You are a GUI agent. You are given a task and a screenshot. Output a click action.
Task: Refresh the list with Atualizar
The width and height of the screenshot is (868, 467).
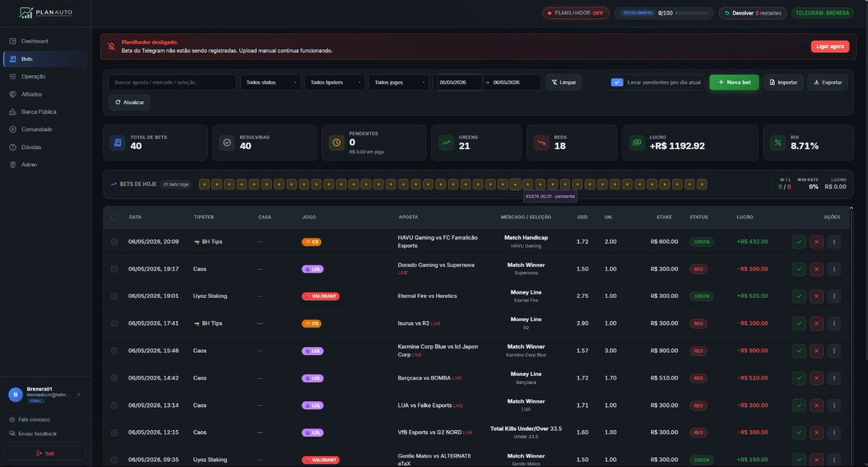pyautogui.click(x=129, y=103)
